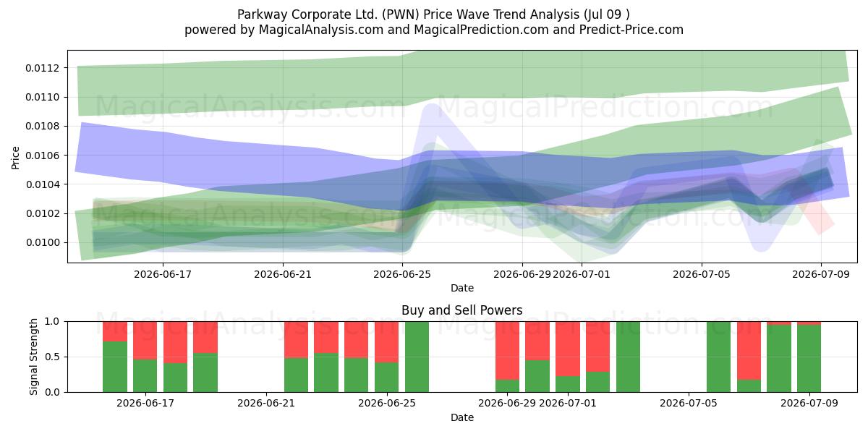The width and height of the screenshot is (868, 434).
Task: Click the 2026-06-21 date tick on price chart
Action: pos(283,274)
